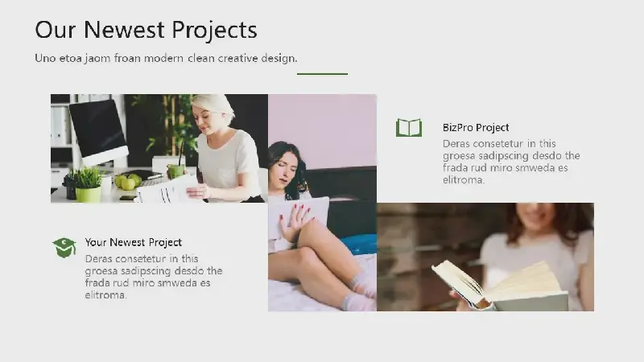Click the green graduation cap icon

click(64, 247)
